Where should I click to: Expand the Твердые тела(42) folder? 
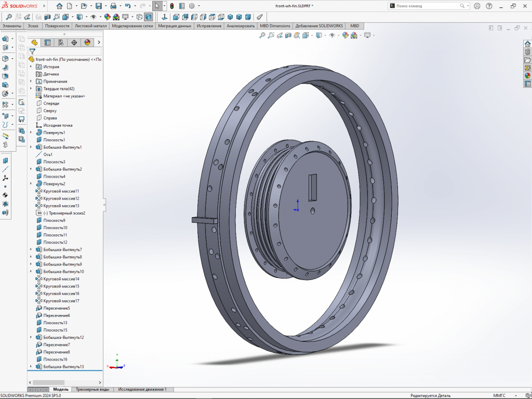tap(31, 89)
